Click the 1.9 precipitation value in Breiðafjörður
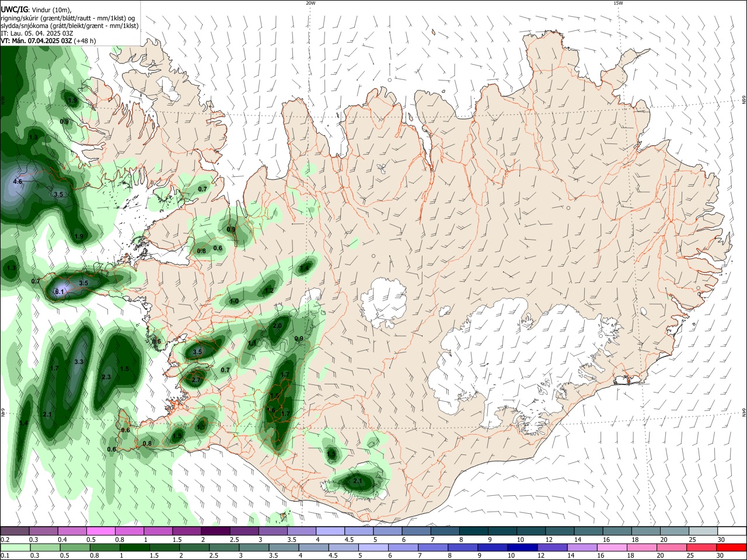This screenshot has height=560, width=747. click(x=79, y=236)
